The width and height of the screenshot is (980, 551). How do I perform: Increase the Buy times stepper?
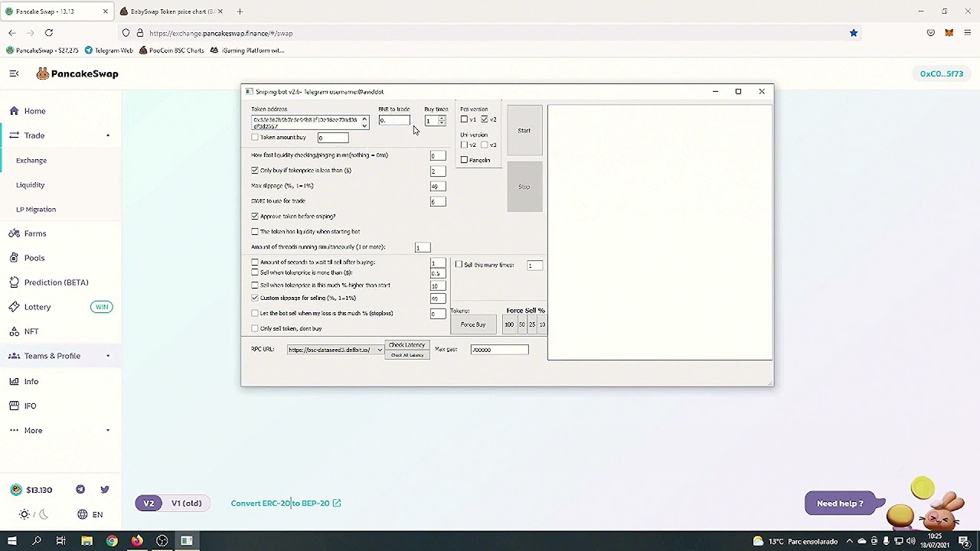coord(442,118)
